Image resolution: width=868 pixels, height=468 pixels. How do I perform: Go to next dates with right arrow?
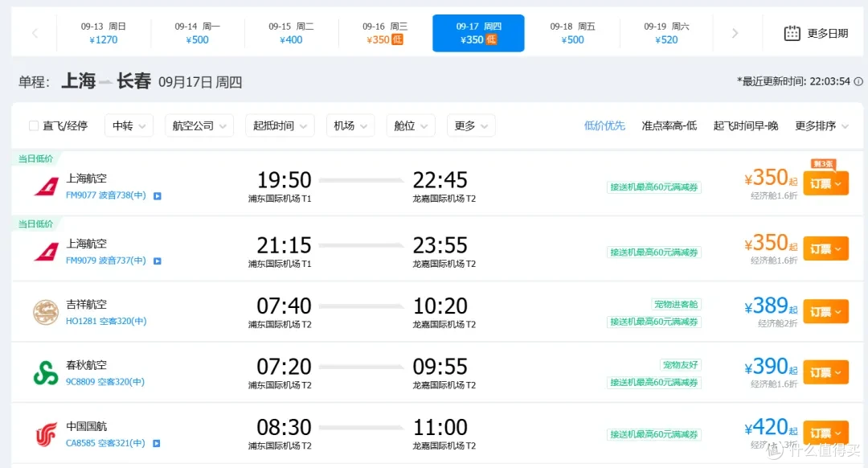click(x=735, y=33)
